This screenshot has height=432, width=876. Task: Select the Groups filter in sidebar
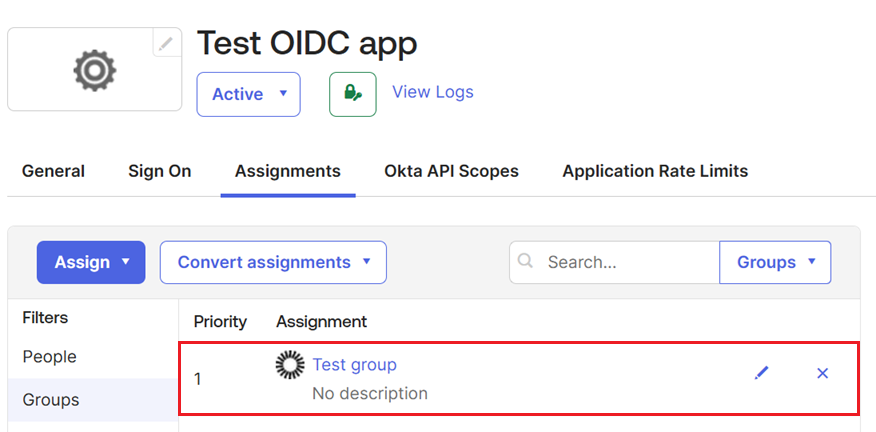point(51,400)
